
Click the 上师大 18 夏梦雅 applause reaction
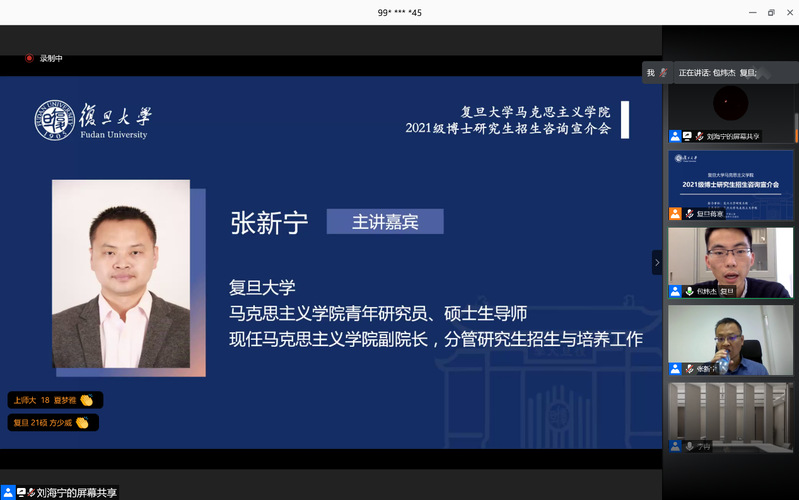coord(55,400)
